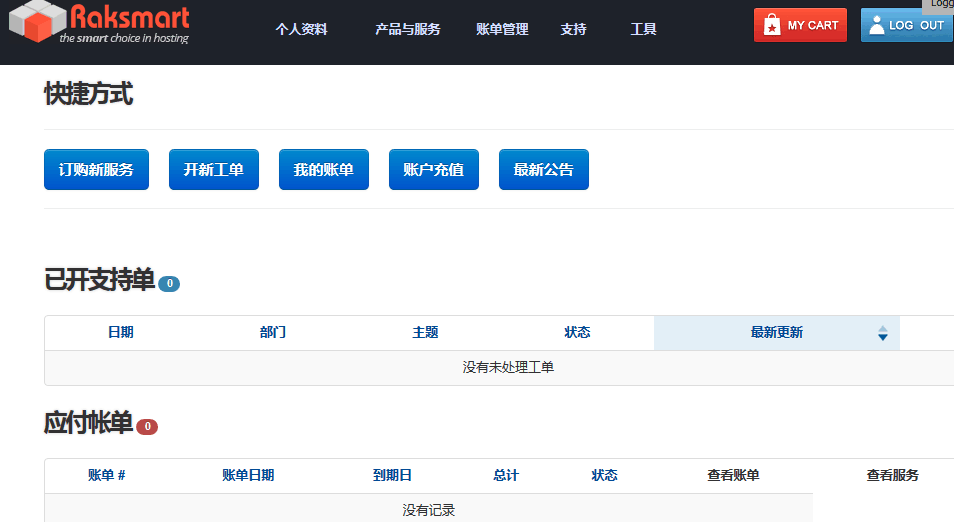
Task: Sort invoices by 账单日期 column
Action: coord(248,475)
